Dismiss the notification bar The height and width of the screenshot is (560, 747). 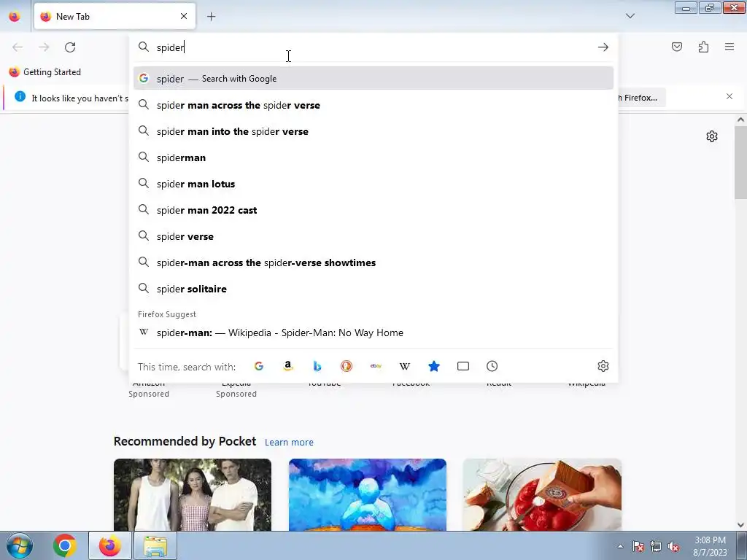pyautogui.click(x=729, y=97)
